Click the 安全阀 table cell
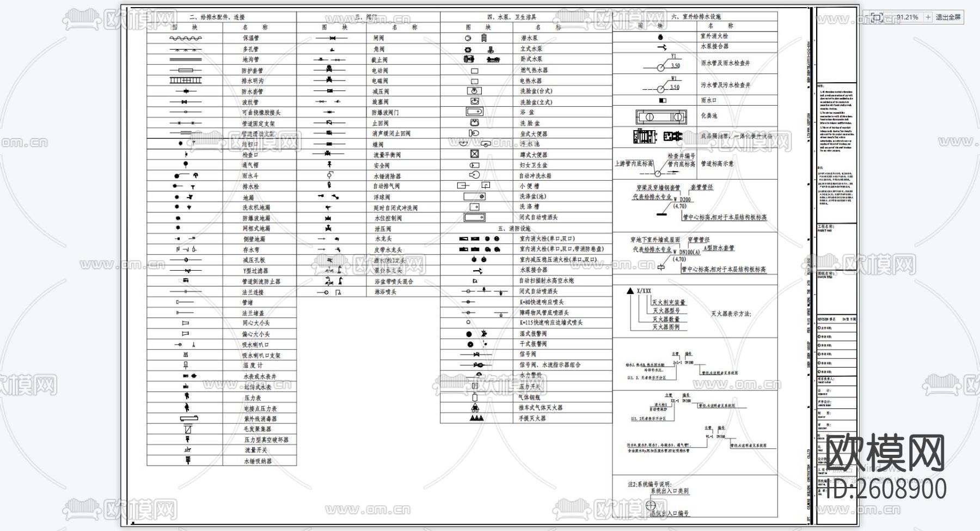The image size is (980, 531). tap(403, 165)
